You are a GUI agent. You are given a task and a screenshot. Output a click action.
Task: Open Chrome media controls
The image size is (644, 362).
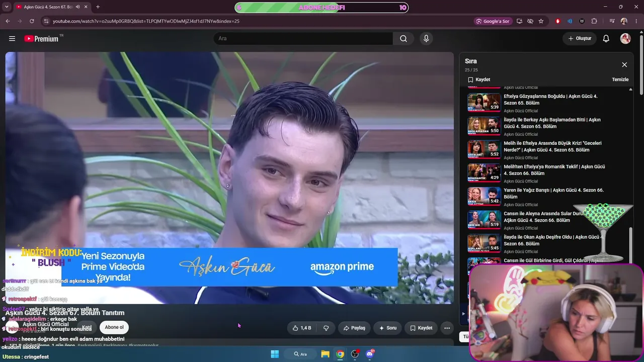point(612,21)
